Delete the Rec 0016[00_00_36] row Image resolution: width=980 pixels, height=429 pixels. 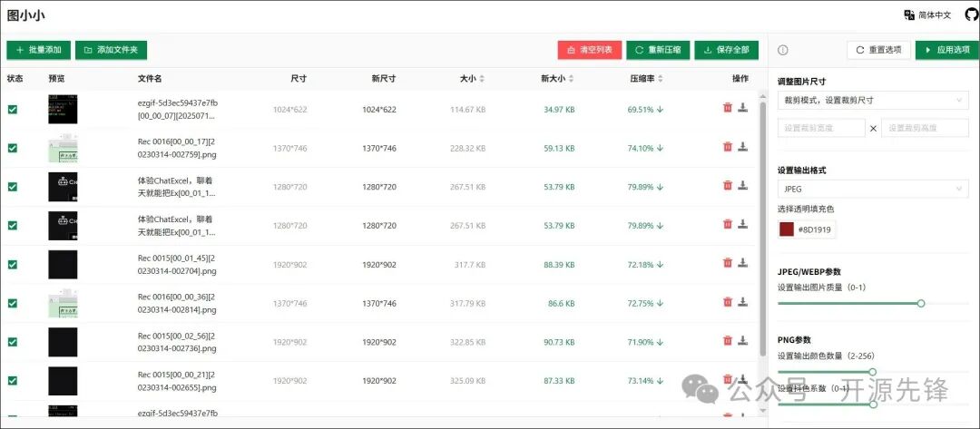(728, 302)
